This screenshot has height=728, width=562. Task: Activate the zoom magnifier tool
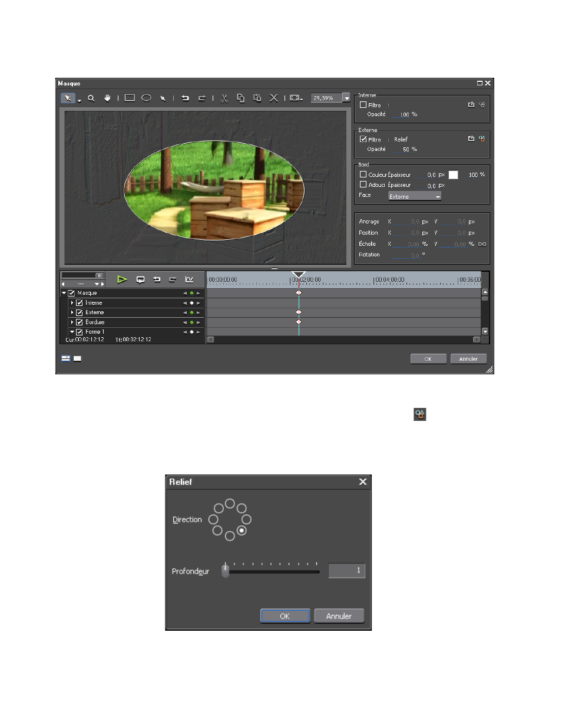coord(91,98)
